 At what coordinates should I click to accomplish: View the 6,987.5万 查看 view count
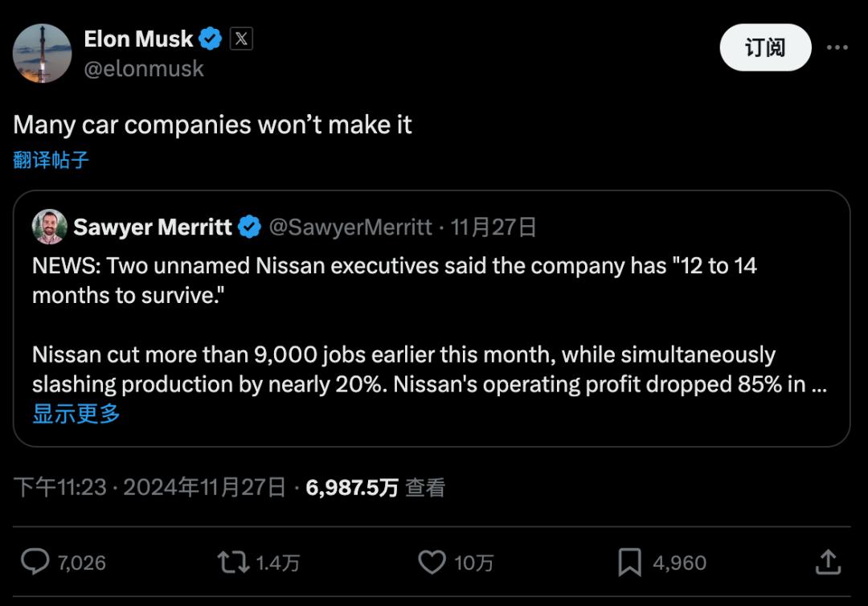pyautogui.click(x=375, y=487)
